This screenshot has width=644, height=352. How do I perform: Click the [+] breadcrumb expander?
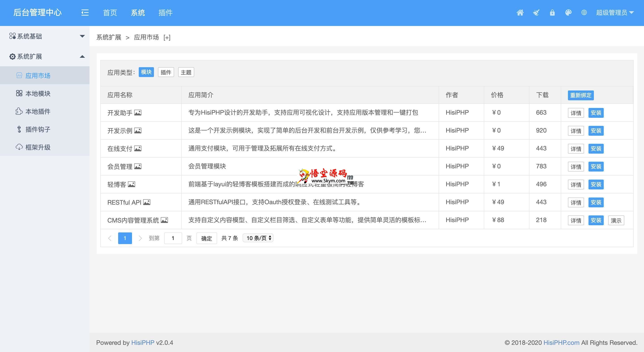point(167,38)
